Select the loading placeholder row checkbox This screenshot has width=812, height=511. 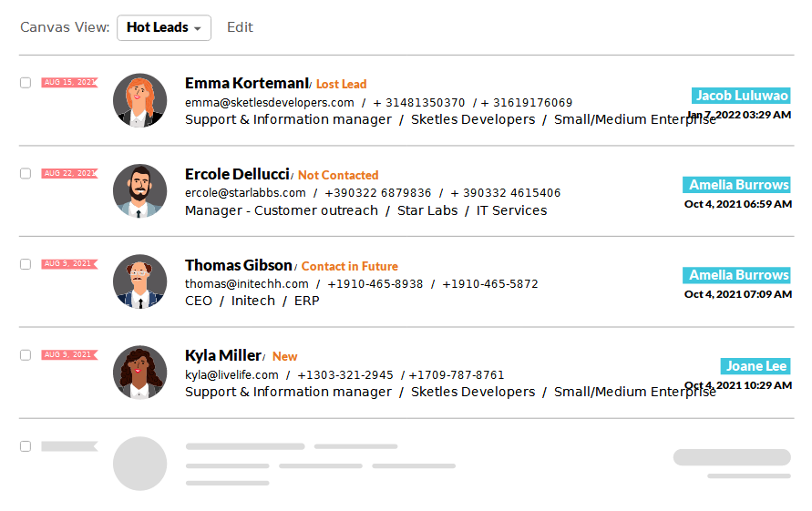tap(26, 446)
